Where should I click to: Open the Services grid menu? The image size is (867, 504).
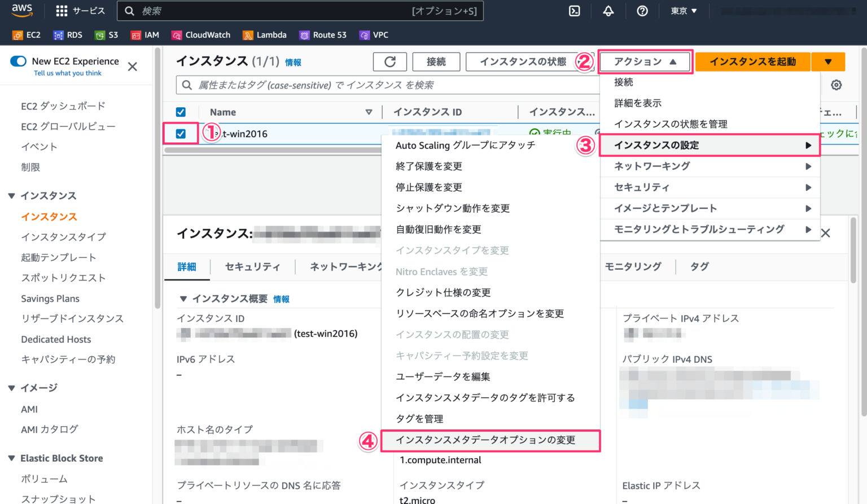tap(80, 10)
